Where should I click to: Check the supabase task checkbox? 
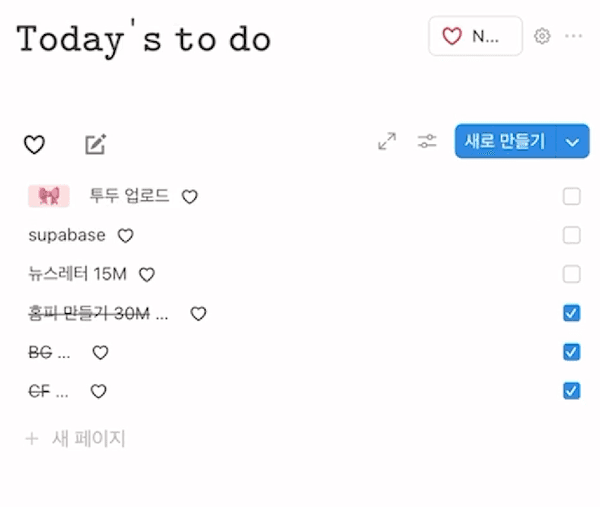[571, 235]
